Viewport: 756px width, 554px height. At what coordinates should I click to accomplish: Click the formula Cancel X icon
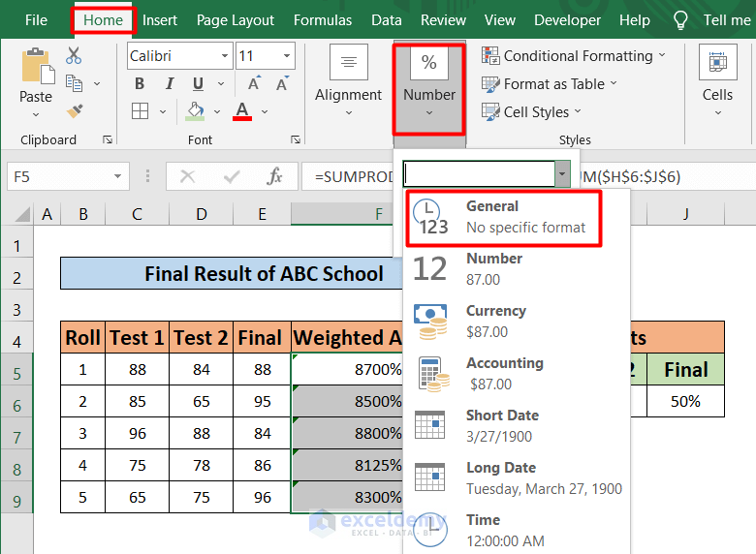click(188, 177)
